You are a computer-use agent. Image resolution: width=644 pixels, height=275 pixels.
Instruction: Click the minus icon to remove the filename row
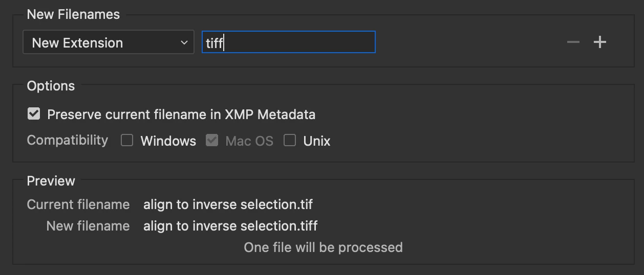click(573, 42)
